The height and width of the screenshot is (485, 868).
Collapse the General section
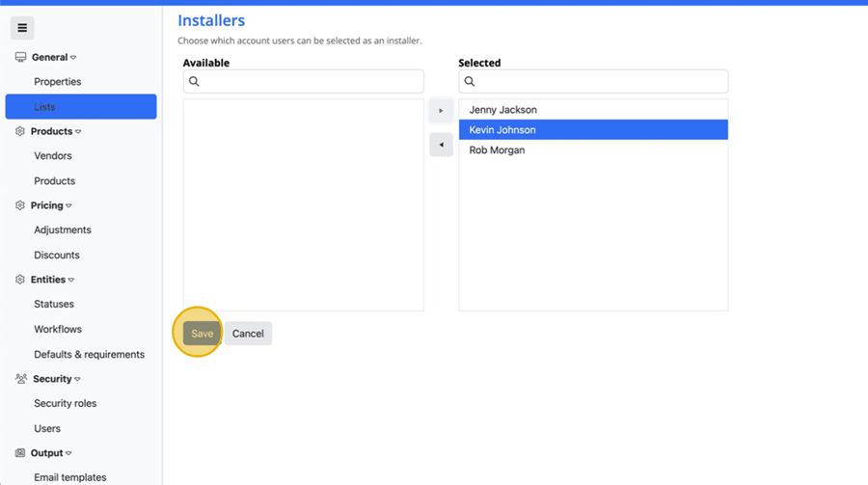73,58
